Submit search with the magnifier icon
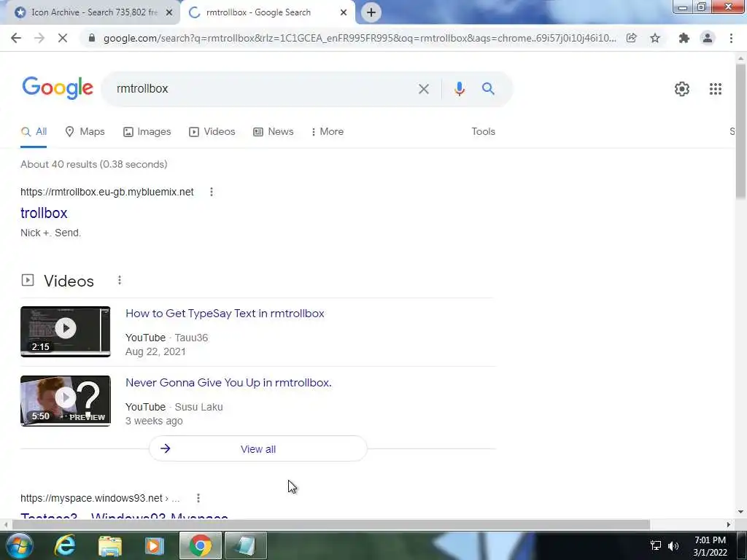Viewport: 747px width, 560px height. [488, 88]
